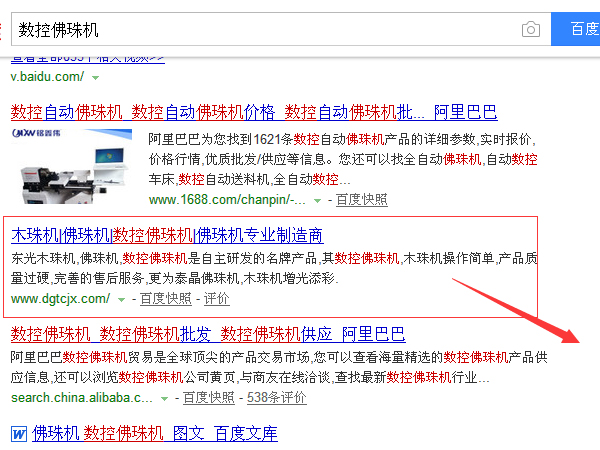Open the 佛珠机 数控佛珠机 图文 百度文库 result
600x450 pixels.
(x=154, y=434)
